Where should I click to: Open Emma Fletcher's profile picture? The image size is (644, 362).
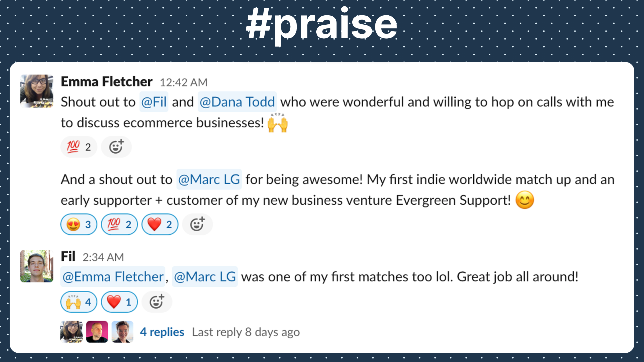[x=37, y=91]
